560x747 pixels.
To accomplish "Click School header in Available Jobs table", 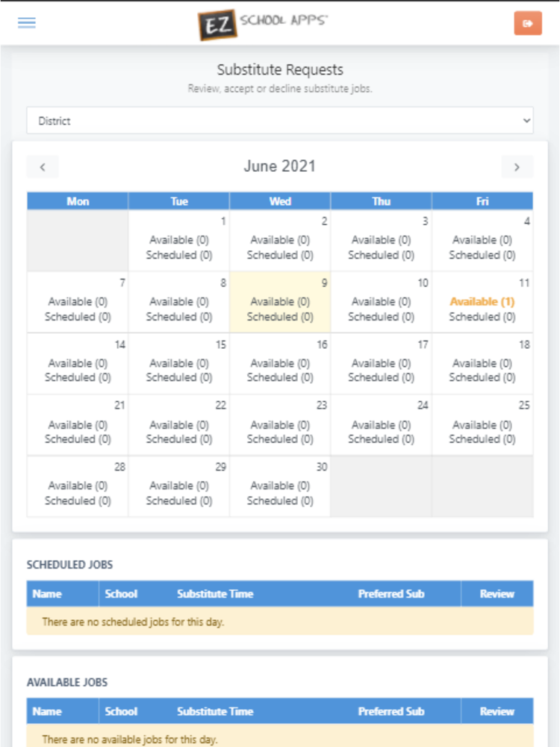I will (121, 711).
